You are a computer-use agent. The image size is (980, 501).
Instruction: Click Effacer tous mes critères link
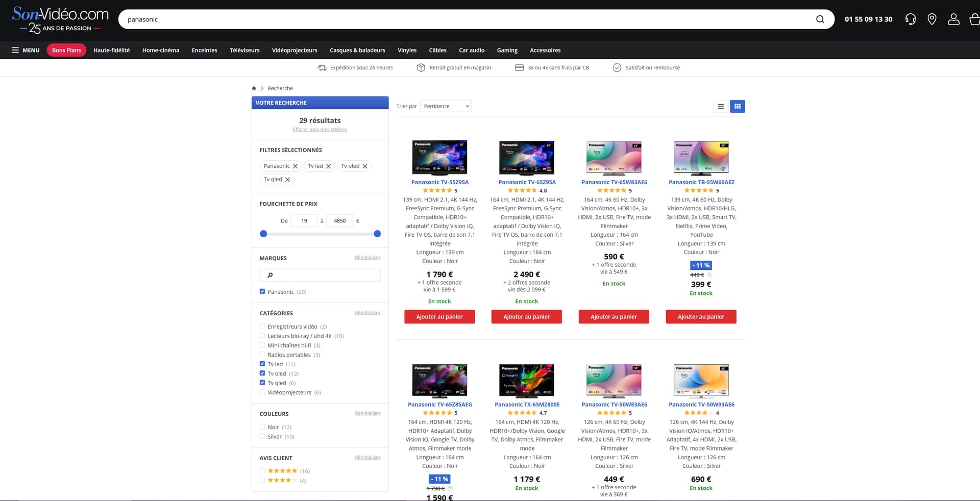320,130
